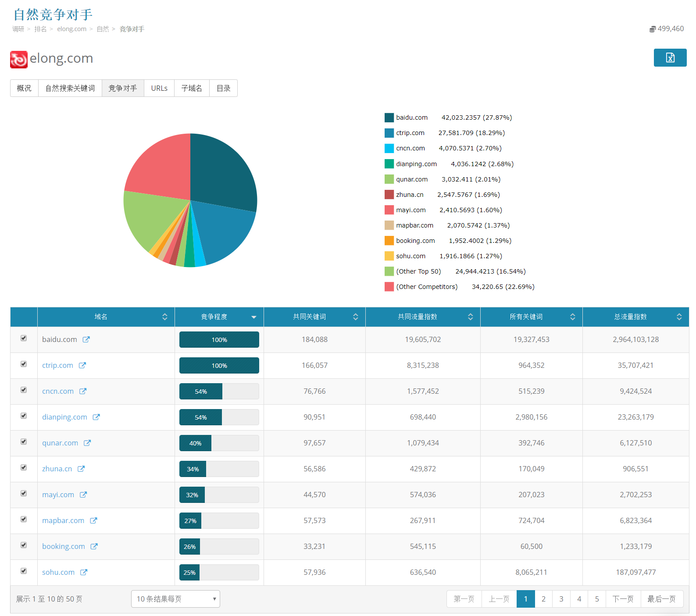
Task: Go to page 3
Action: coord(561,599)
